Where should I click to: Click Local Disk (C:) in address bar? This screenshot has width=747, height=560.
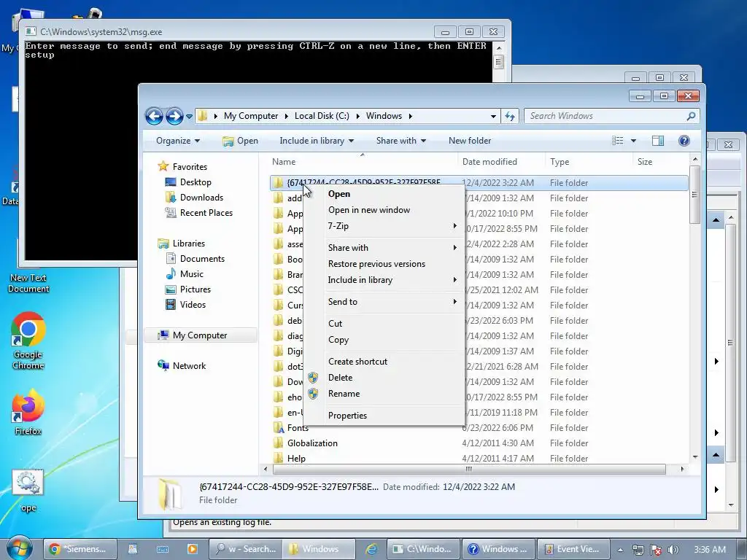tap(322, 116)
